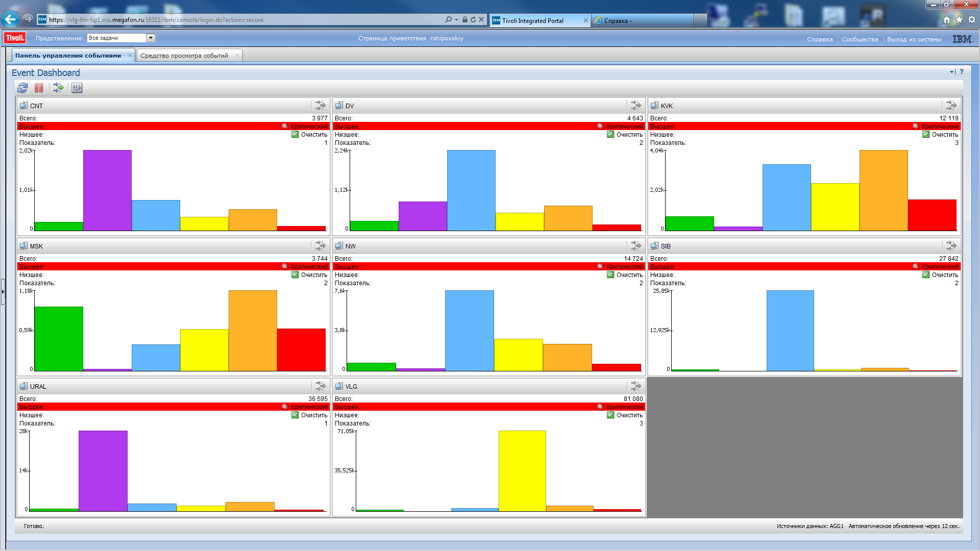This screenshot has height=551, width=980.
Task: Click the Tivoli logo
Action: [15, 38]
